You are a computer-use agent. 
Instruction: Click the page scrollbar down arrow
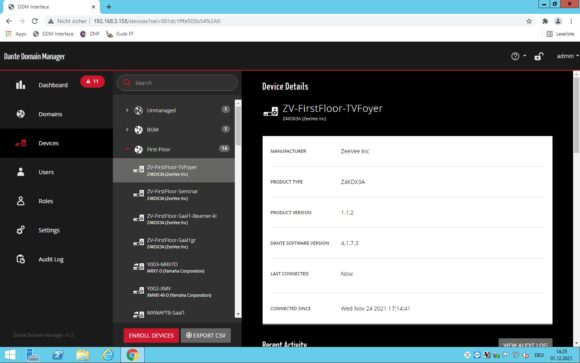pyautogui.click(x=576, y=343)
